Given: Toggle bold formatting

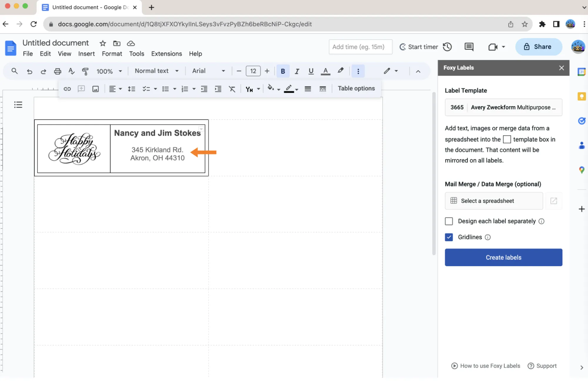Looking at the screenshot, I should (283, 71).
